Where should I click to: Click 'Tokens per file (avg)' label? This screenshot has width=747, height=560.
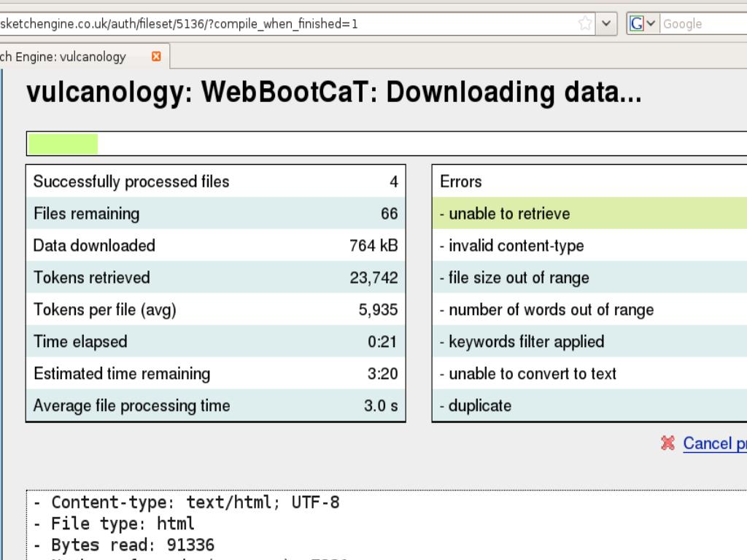(x=105, y=309)
